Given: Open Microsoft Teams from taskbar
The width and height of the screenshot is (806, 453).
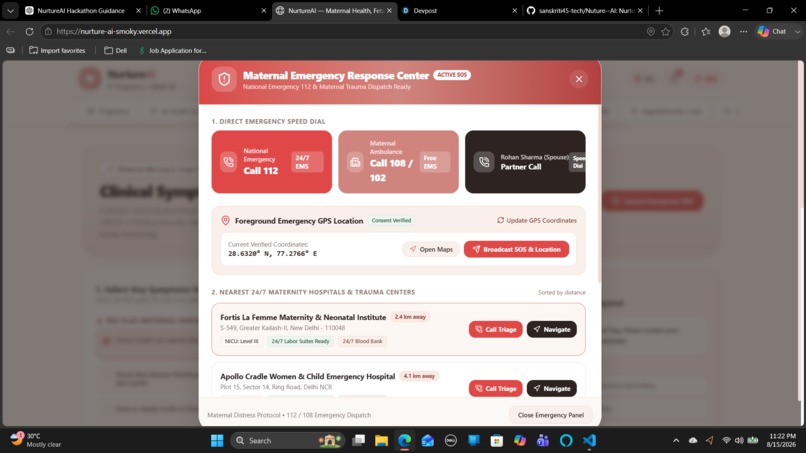Looking at the screenshot, I should pyautogui.click(x=543, y=441).
